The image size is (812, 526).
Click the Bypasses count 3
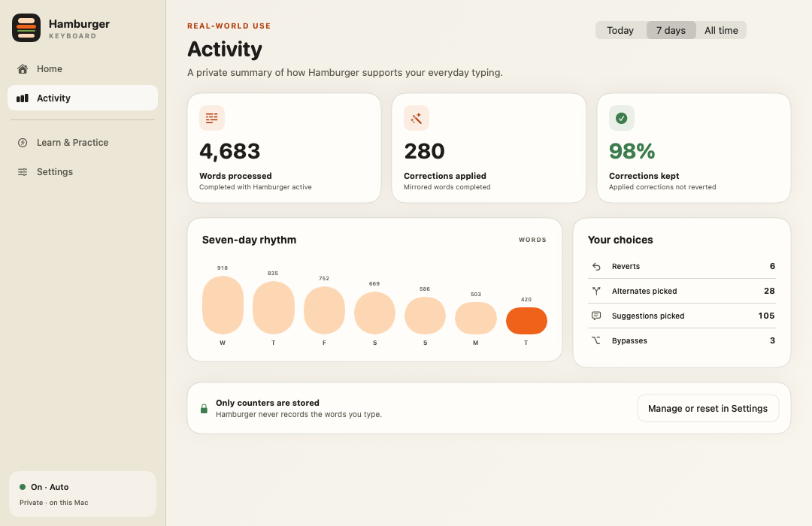point(773,340)
